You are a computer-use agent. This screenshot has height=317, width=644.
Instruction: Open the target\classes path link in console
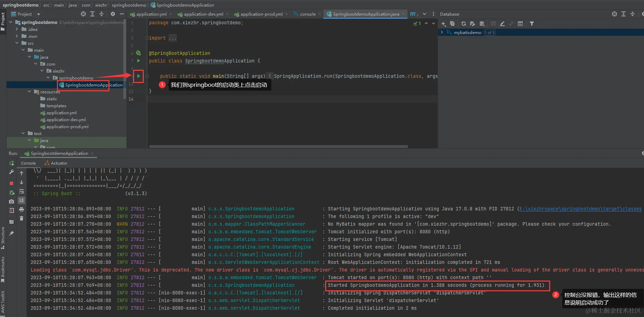580,209
